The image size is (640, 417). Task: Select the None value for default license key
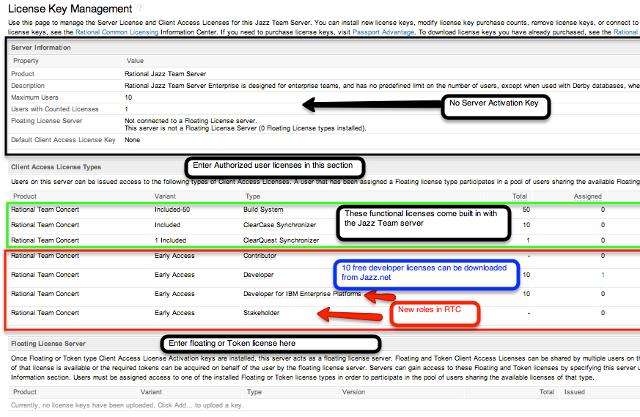pyautogui.click(x=132, y=140)
